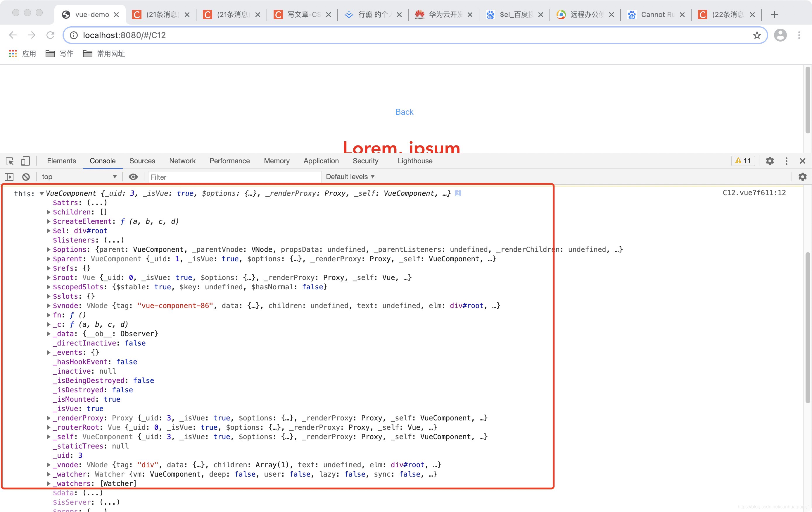Viewport: 812px width, 512px height.
Task: Click the 11 warnings badge
Action: (743, 161)
